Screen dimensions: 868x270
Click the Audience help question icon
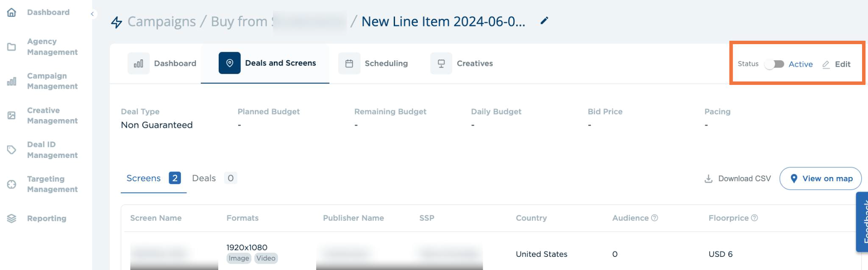(654, 218)
